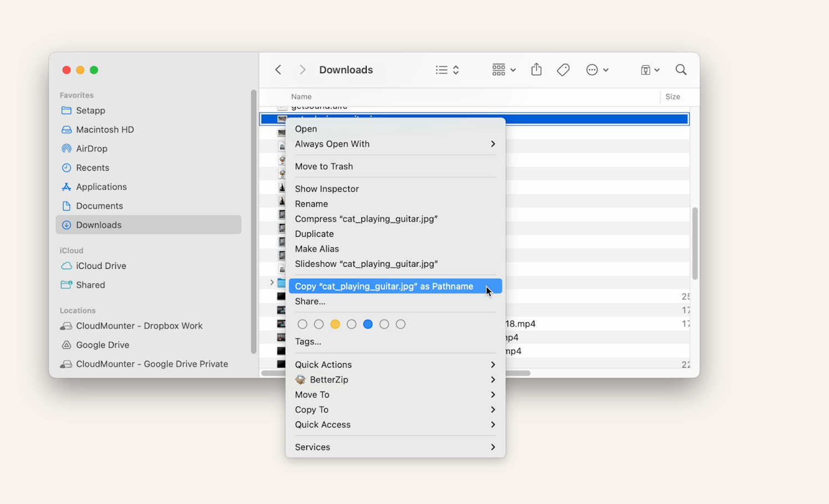Expand the Services submenu chevron
The width and height of the screenshot is (829, 504).
(x=492, y=447)
